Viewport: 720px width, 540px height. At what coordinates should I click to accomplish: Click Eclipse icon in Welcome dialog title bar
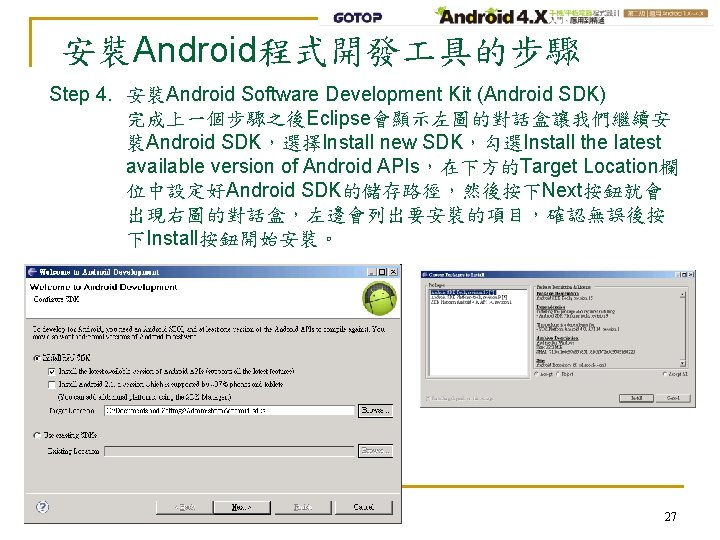pos(32,272)
